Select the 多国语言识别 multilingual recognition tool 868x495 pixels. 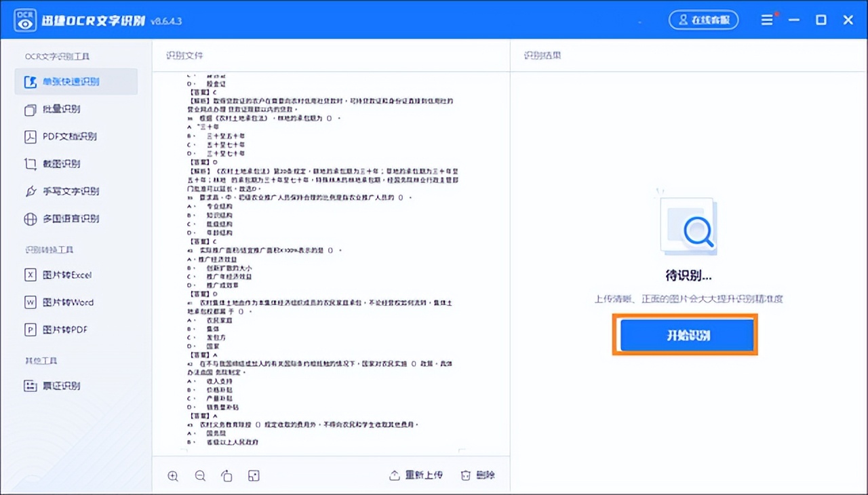pyautogui.click(x=69, y=218)
